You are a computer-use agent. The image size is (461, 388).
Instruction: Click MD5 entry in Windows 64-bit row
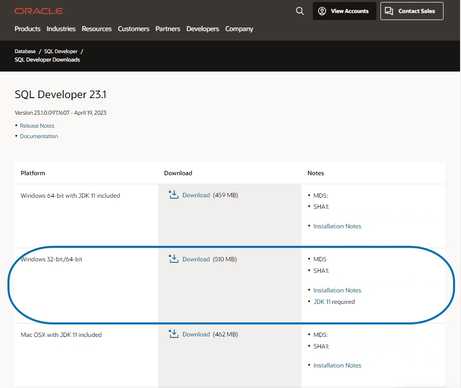[320, 195]
